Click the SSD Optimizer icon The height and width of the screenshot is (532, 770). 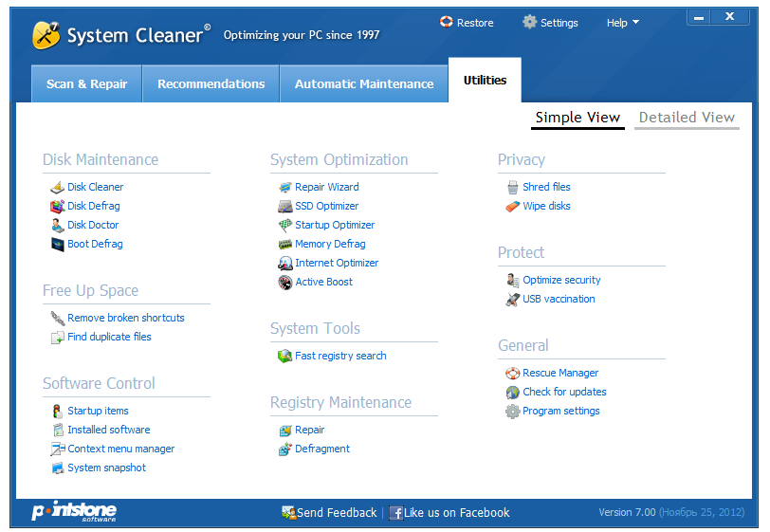tap(285, 207)
